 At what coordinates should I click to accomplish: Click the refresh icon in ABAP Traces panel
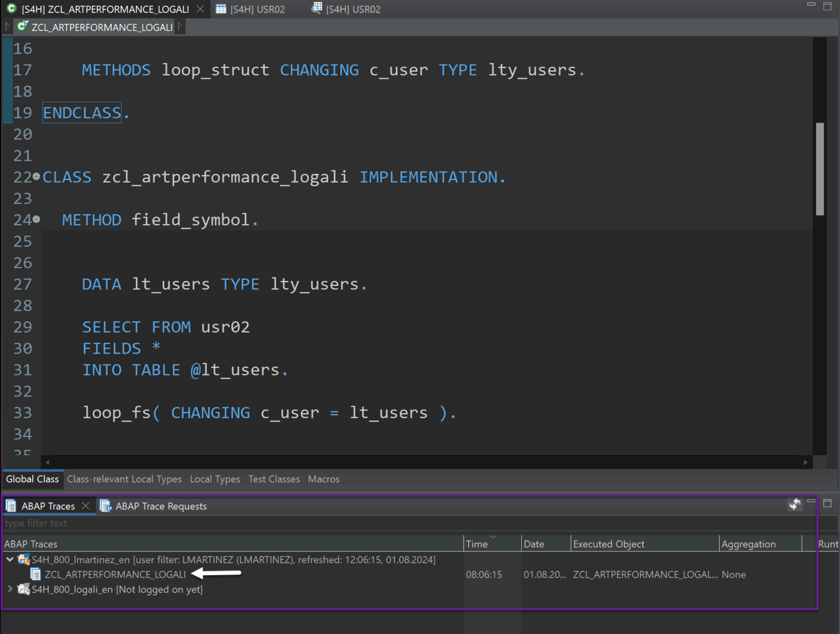tap(795, 504)
